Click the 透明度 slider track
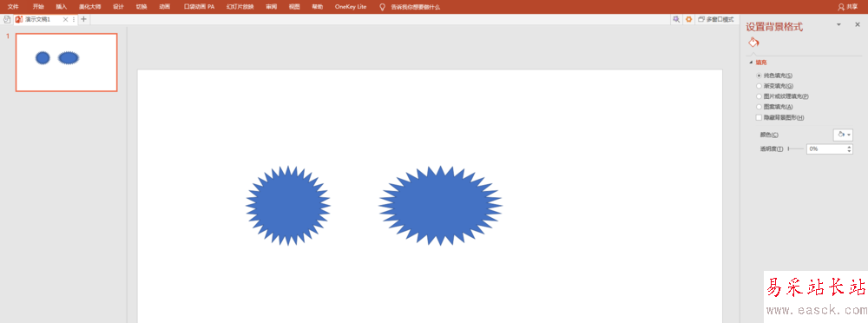The height and width of the screenshot is (323, 868). pos(795,149)
